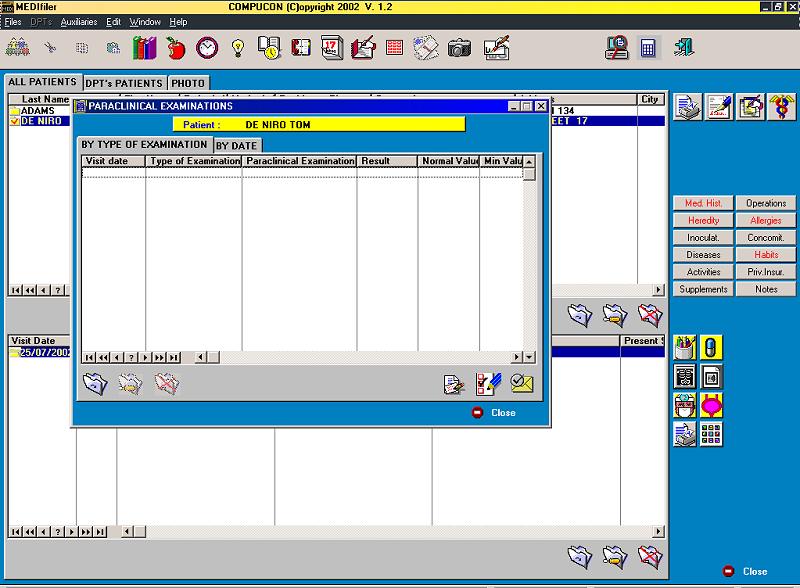Click the Concomit. button
The width and height of the screenshot is (800, 588).
tap(766, 237)
